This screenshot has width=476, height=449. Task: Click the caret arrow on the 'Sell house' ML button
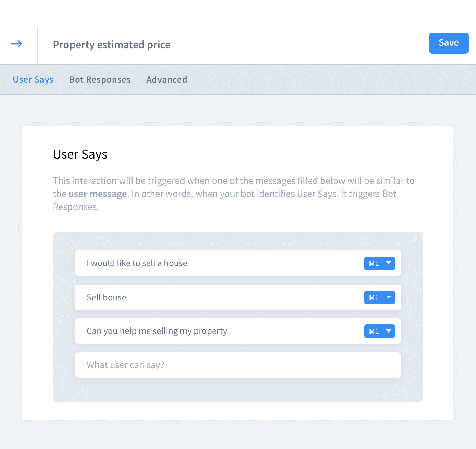click(388, 297)
